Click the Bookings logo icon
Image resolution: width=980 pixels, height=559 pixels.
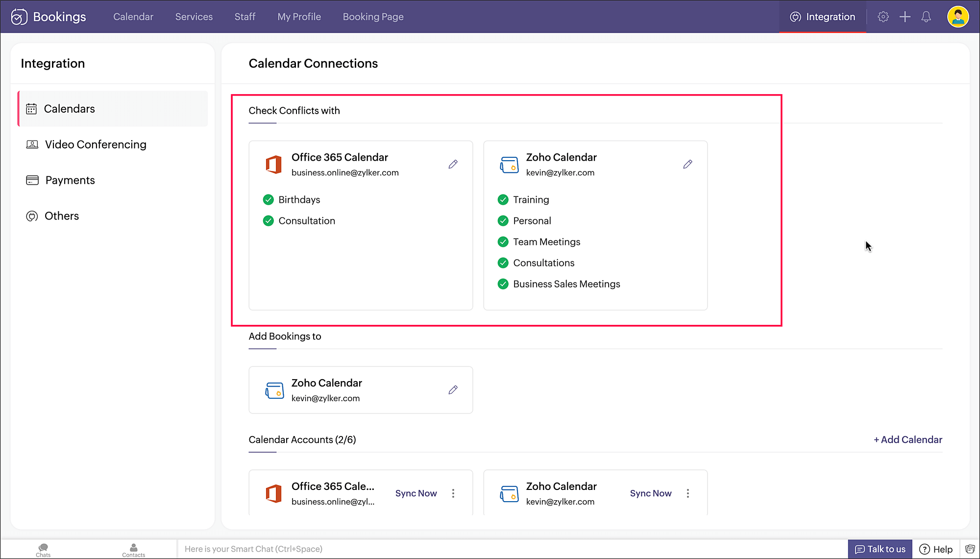click(x=19, y=17)
